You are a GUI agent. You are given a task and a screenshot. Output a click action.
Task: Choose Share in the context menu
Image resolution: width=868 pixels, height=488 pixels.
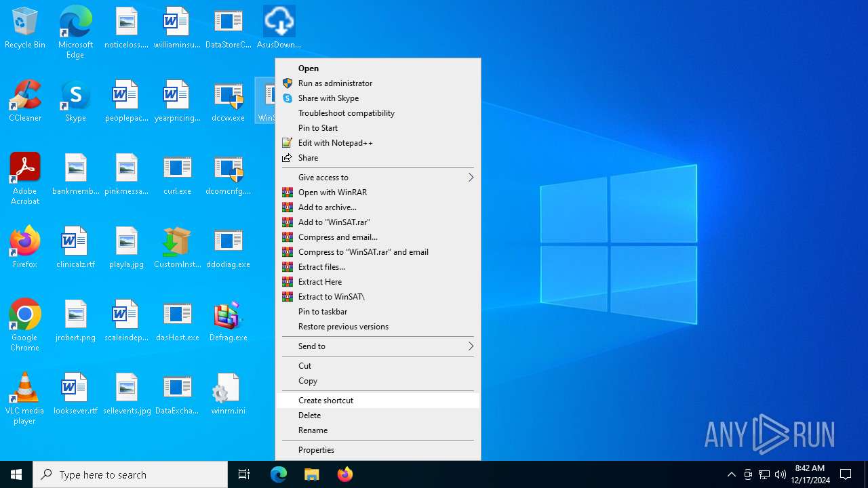(x=378, y=158)
